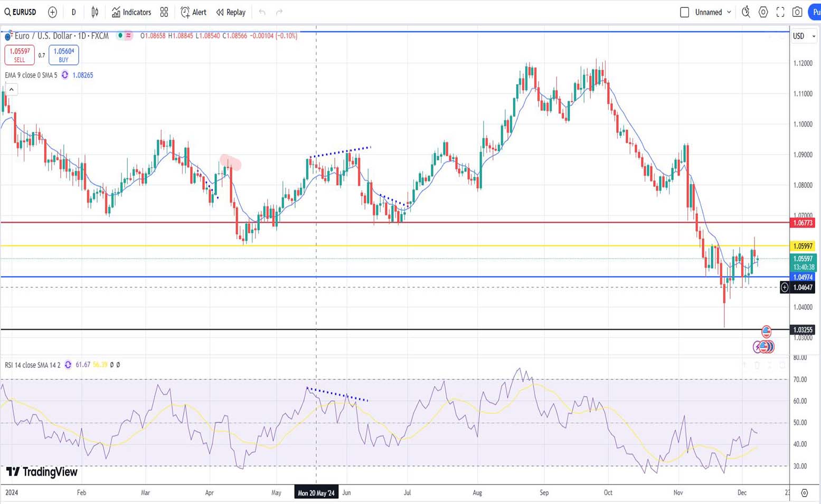This screenshot has width=821, height=504.
Task: Expand the USD currency dropdown
Action: coord(804,36)
